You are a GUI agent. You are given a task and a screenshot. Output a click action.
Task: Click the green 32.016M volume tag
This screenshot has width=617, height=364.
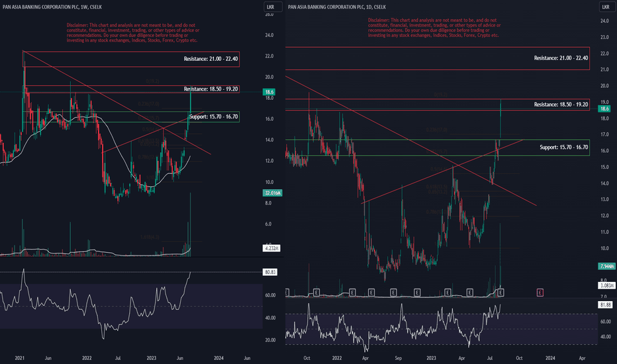[272, 193]
